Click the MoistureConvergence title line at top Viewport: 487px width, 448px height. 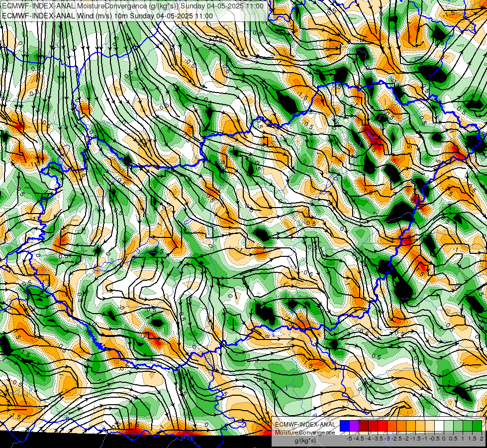133,6
